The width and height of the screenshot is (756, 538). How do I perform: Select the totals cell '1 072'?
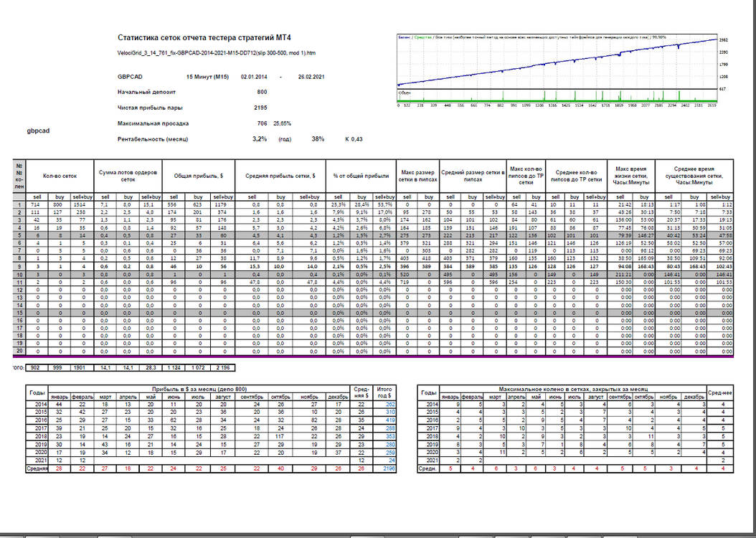(x=198, y=368)
